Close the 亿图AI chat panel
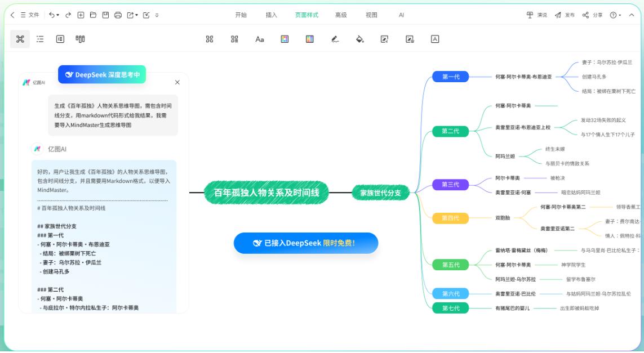Image resolution: width=644 pixels, height=353 pixels. tap(177, 83)
